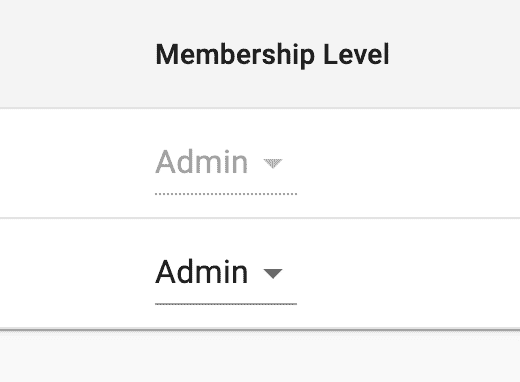Click the black Admin text in second row
Image resolution: width=520 pixels, height=382 pixels.
coord(202,272)
